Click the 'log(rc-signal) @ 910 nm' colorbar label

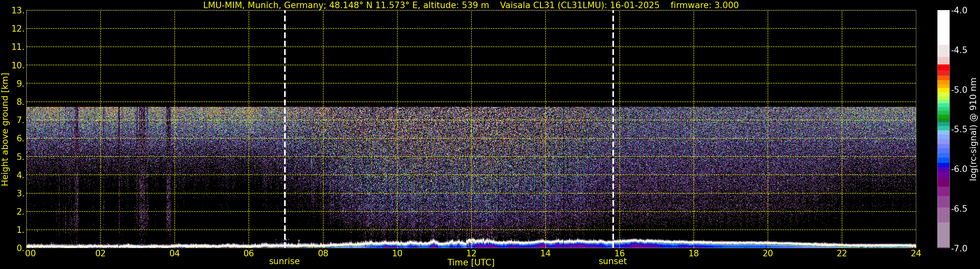click(x=973, y=130)
